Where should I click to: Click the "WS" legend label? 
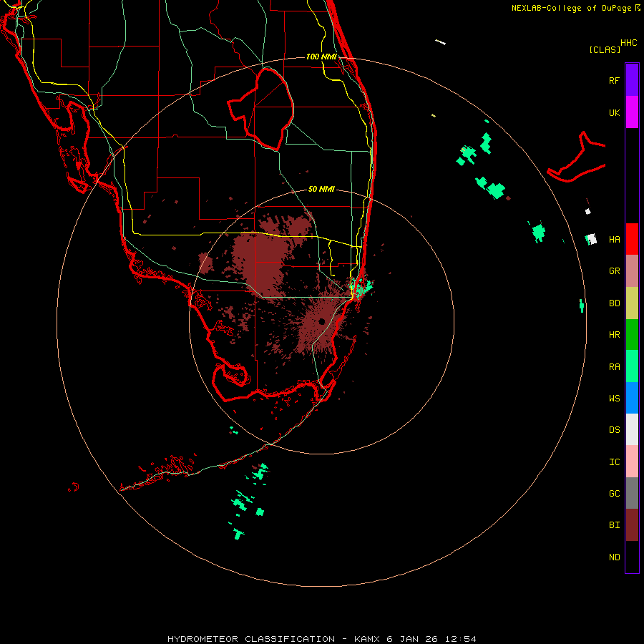click(x=614, y=399)
